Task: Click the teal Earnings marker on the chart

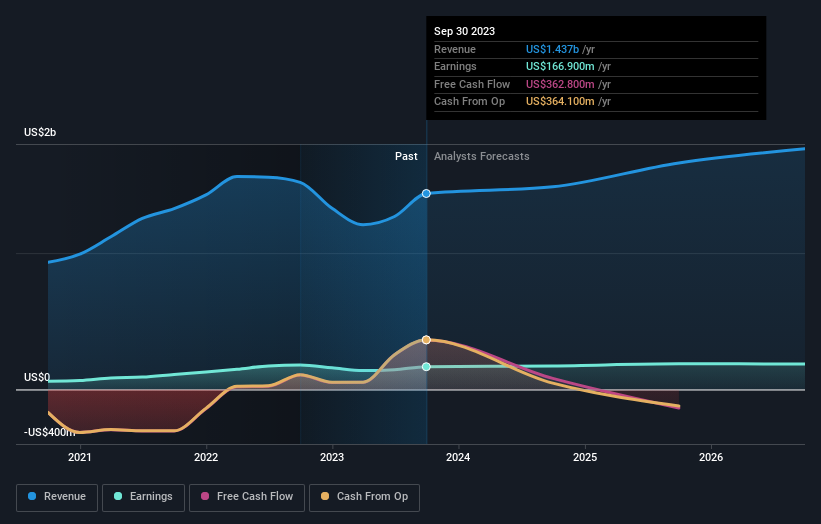Action: pos(426,366)
